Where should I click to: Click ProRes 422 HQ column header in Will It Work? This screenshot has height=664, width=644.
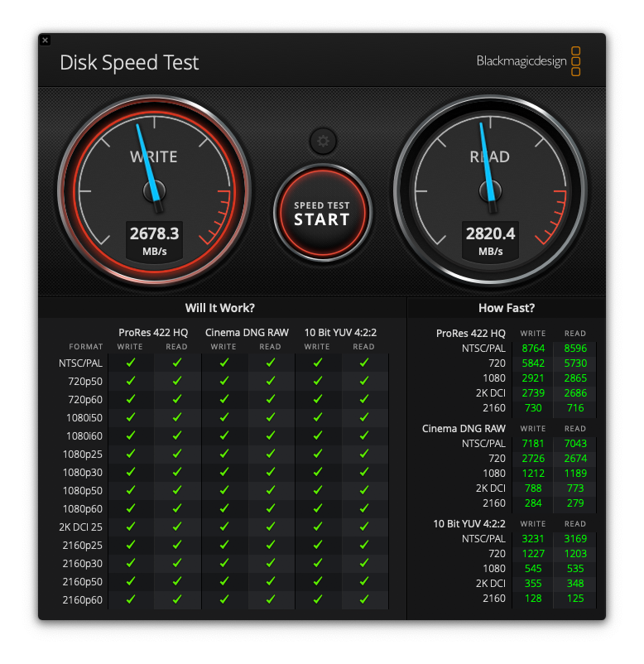click(x=153, y=333)
